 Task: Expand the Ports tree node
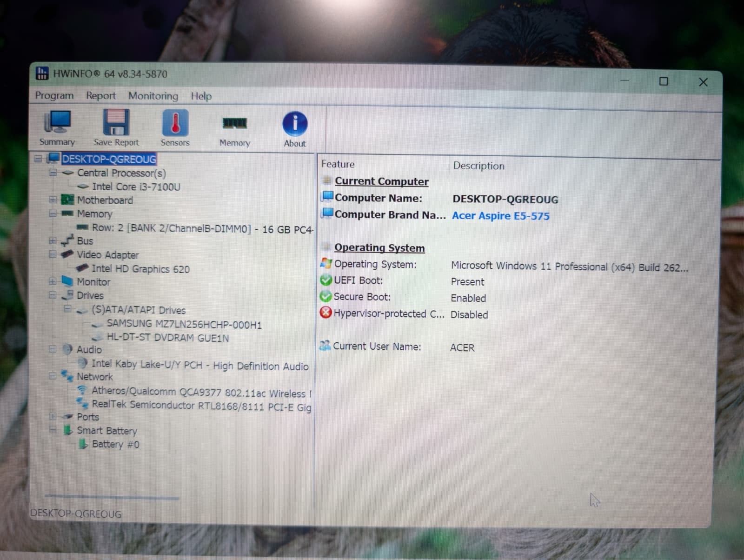pyautogui.click(x=53, y=416)
